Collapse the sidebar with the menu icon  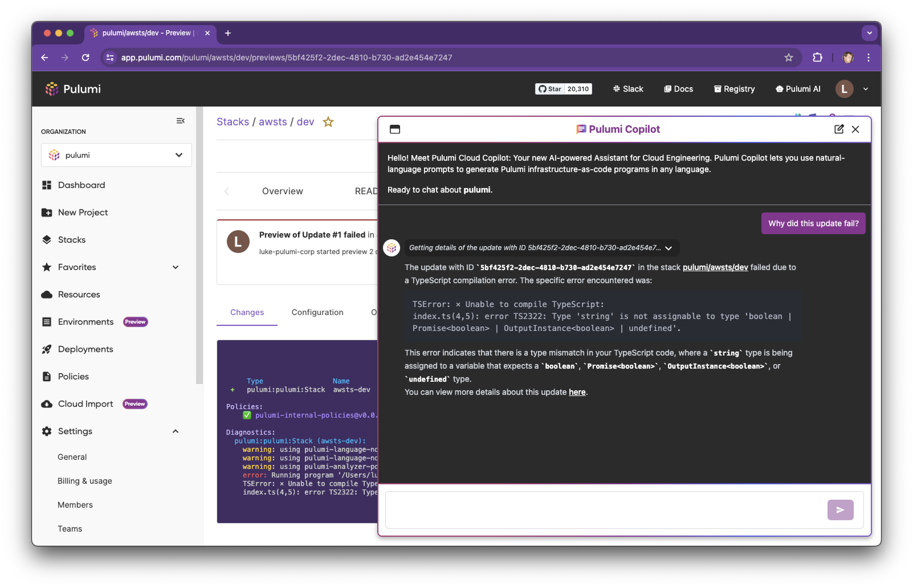[x=181, y=121]
